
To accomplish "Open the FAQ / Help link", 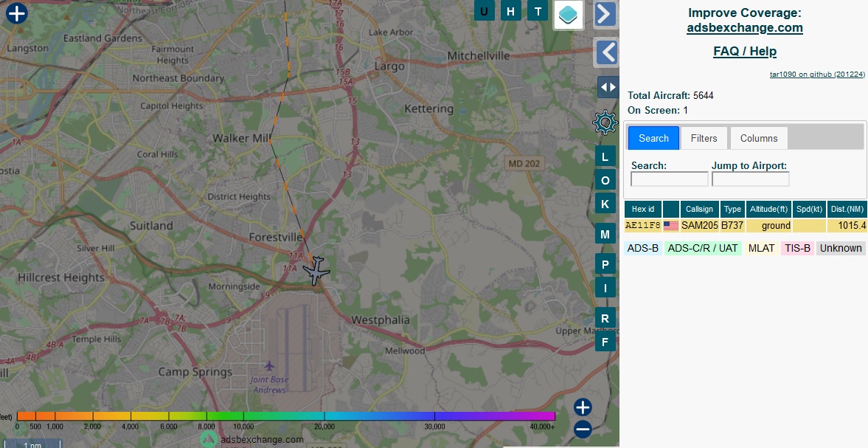I will click(x=745, y=51).
